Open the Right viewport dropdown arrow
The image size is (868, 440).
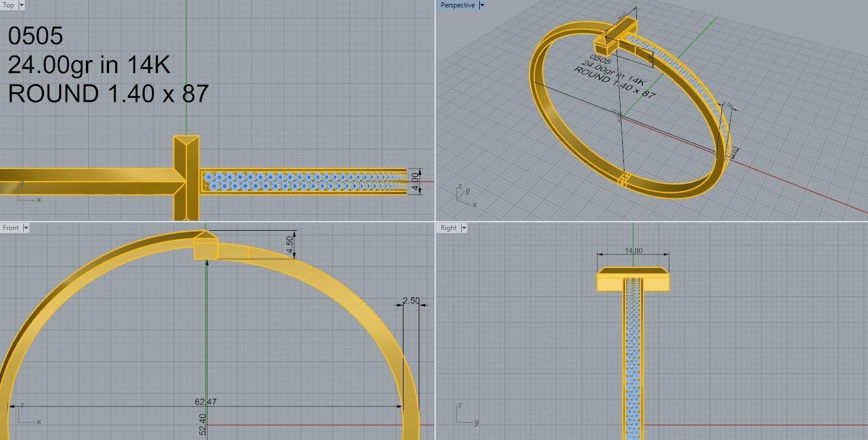click(x=463, y=228)
